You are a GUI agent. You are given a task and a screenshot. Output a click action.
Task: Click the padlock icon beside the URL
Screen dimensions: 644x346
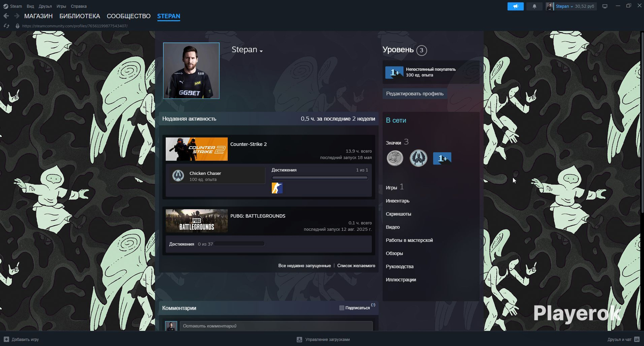click(x=17, y=26)
